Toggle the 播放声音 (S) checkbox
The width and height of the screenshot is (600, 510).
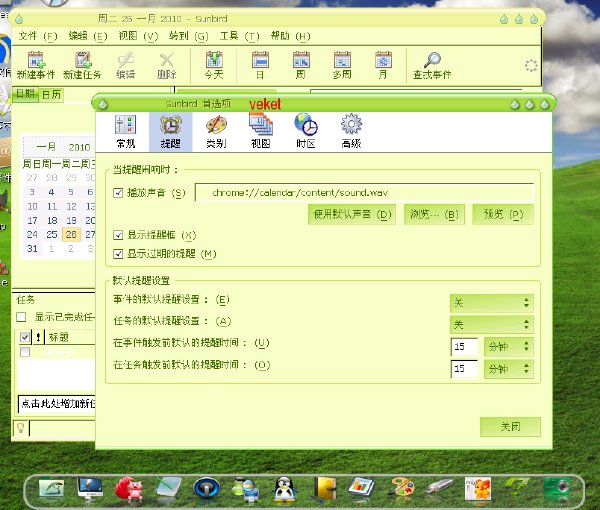click(x=118, y=192)
